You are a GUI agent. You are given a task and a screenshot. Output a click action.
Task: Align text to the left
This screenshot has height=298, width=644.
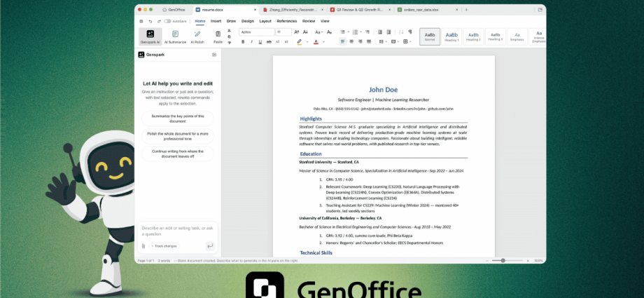pyautogui.click(x=343, y=41)
